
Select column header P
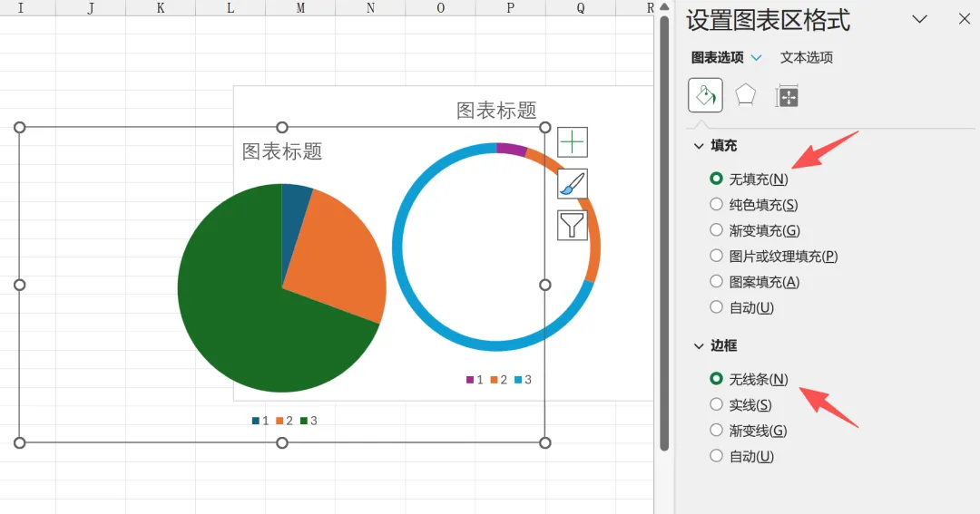[x=511, y=7]
